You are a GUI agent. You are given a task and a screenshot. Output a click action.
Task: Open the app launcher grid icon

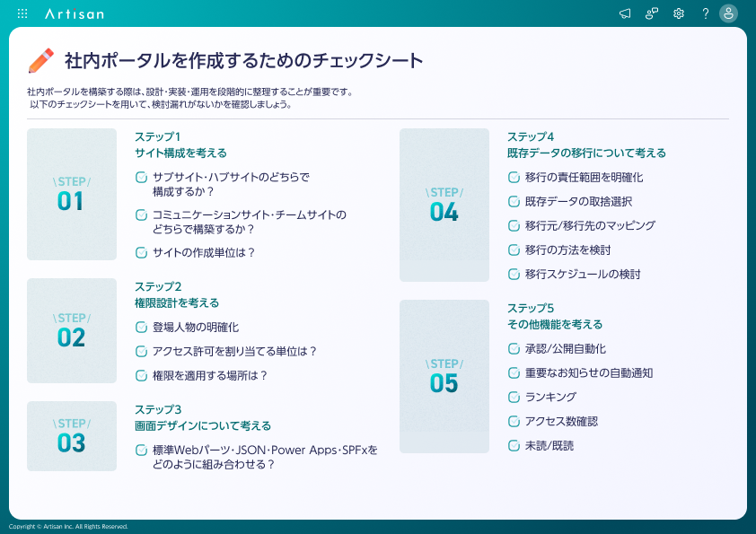pyautogui.click(x=22, y=13)
